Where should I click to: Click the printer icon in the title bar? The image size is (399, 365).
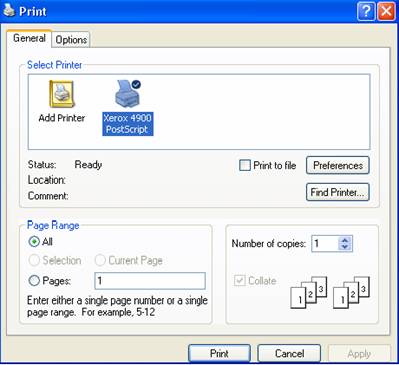click(x=9, y=11)
